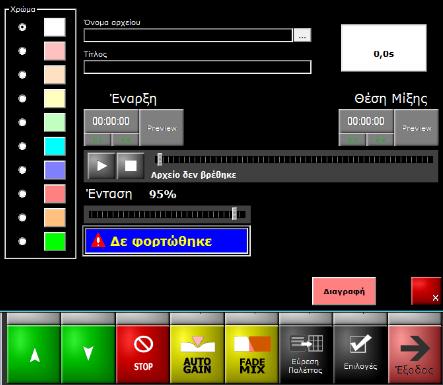
Task: Pick the light green color swatch
Action: (x=55, y=122)
